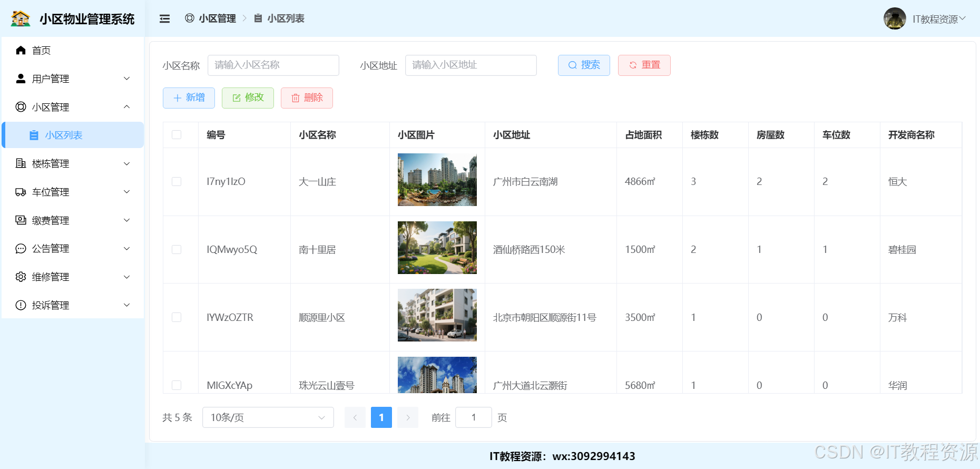The height and width of the screenshot is (469, 980).
Task: Open 公告管理 menu label
Action: 51,249
